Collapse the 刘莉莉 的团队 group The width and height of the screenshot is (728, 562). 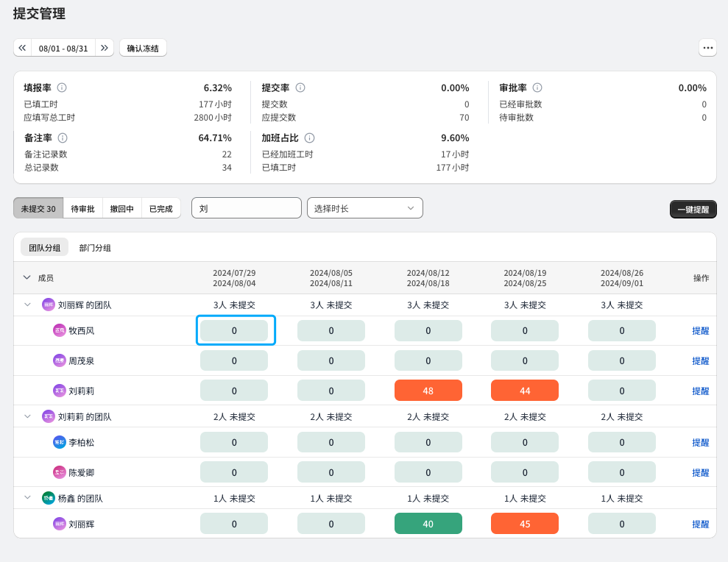click(x=27, y=417)
